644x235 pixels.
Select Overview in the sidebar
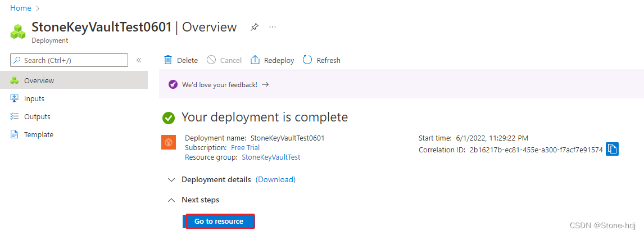click(74, 80)
